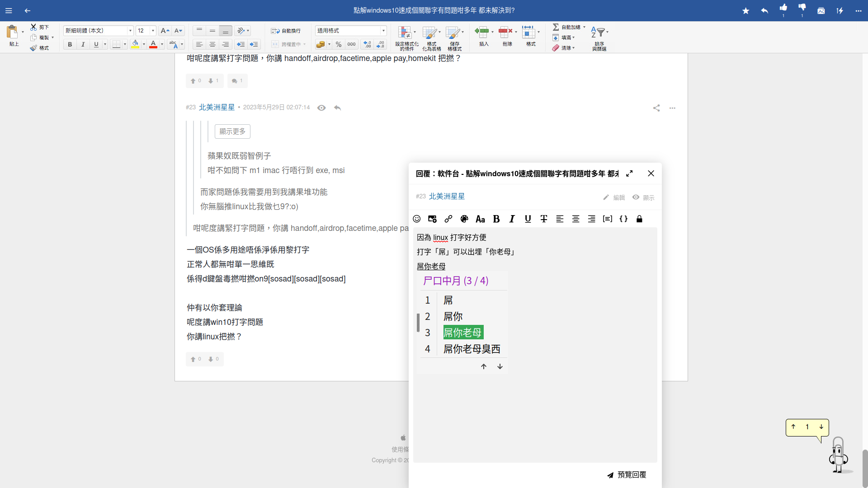The height and width of the screenshot is (488, 868).
Task: Open the font color dropdown arrow
Action: point(162,44)
